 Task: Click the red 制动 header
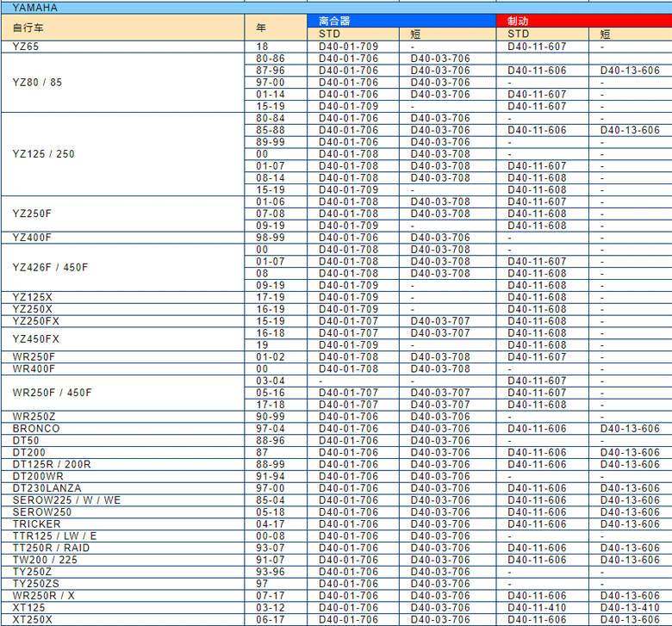[x=584, y=21]
